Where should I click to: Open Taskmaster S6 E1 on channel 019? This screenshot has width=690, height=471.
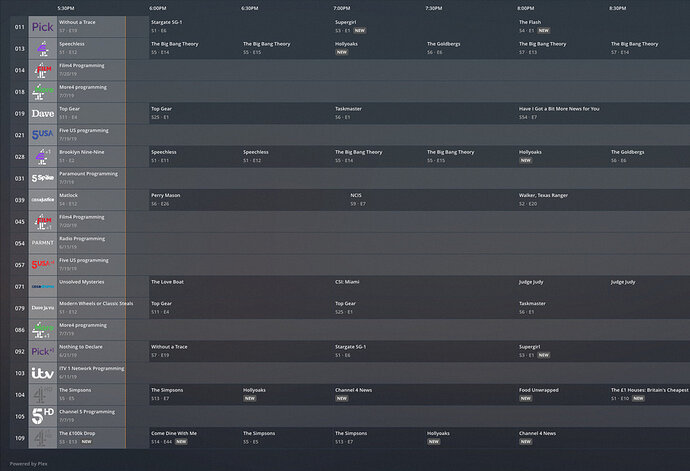[425, 113]
